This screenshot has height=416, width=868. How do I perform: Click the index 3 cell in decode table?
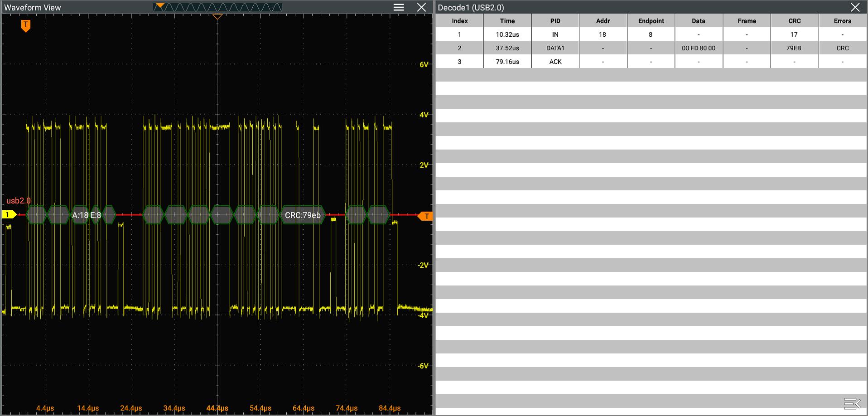(459, 62)
